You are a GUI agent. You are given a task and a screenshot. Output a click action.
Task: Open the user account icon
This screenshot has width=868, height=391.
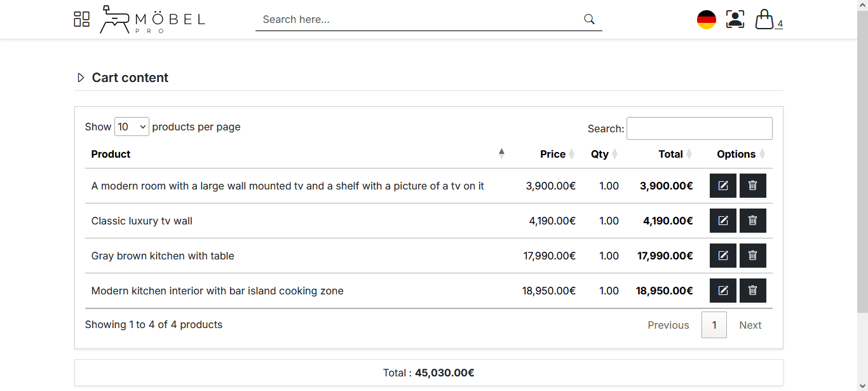pyautogui.click(x=735, y=19)
